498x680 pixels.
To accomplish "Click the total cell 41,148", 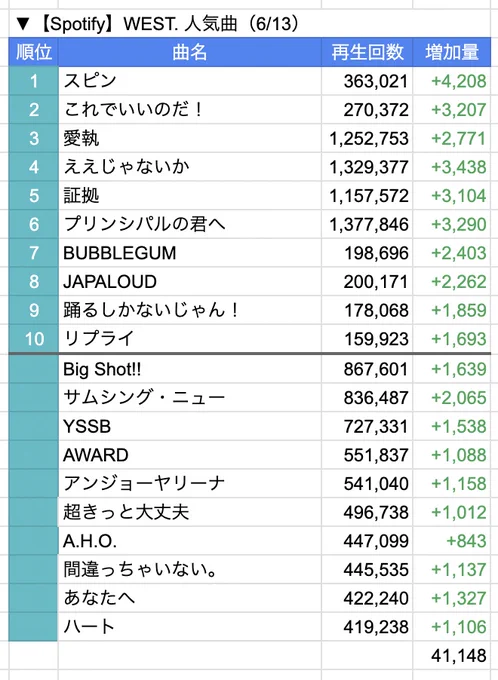I will tap(452, 655).
